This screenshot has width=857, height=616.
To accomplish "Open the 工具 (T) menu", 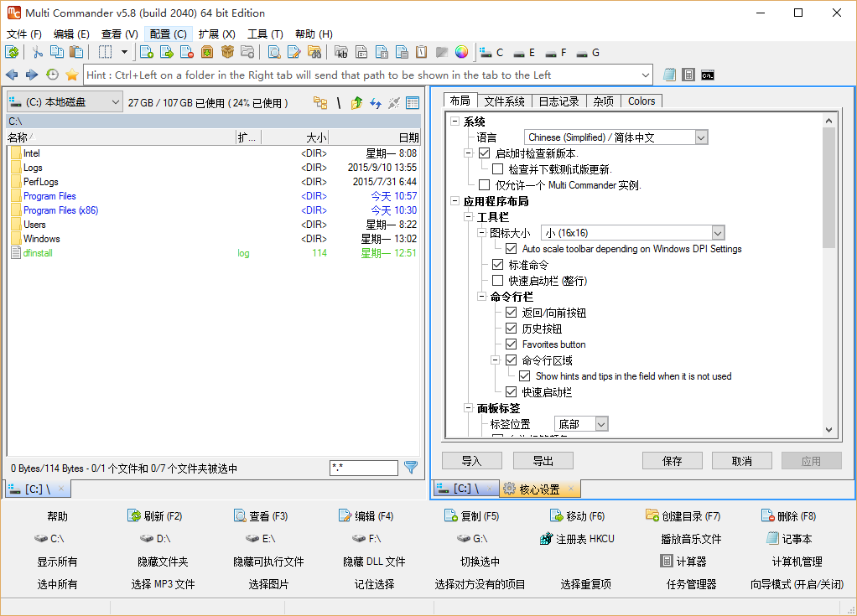I will [265, 34].
